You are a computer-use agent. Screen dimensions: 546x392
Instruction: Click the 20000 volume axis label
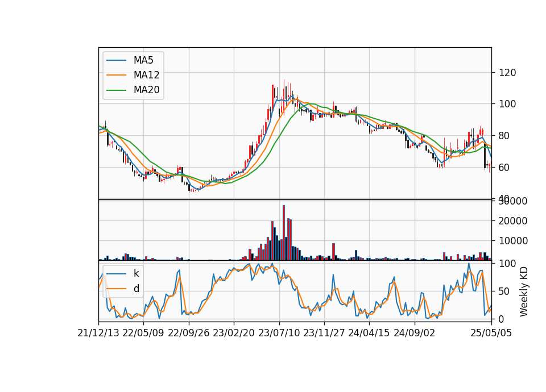(x=513, y=221)
